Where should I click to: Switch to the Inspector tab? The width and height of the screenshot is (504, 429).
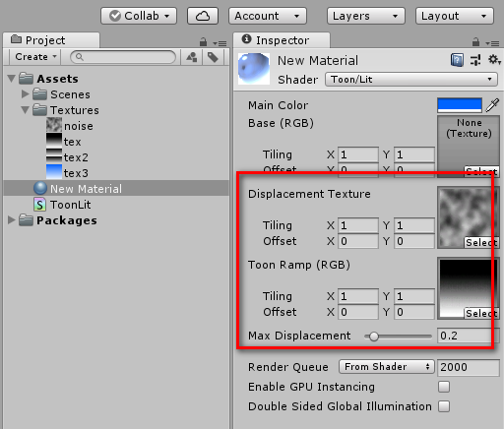tap(283, 40)
